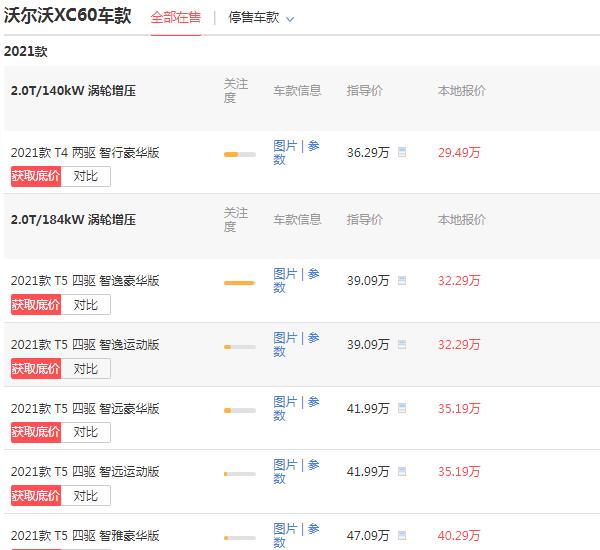Compare the T4 两驱 智行豪华版 model

(x=86, y=176)
